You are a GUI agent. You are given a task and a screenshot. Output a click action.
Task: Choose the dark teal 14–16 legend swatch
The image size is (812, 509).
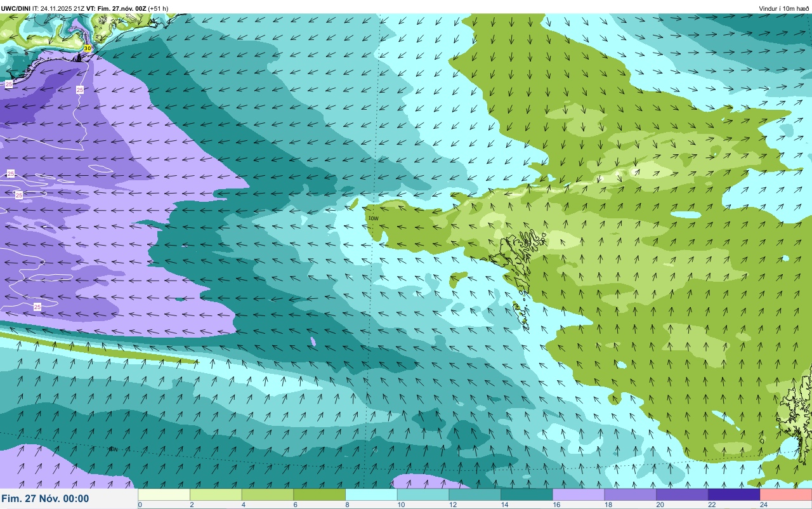[x=527, y=494]
